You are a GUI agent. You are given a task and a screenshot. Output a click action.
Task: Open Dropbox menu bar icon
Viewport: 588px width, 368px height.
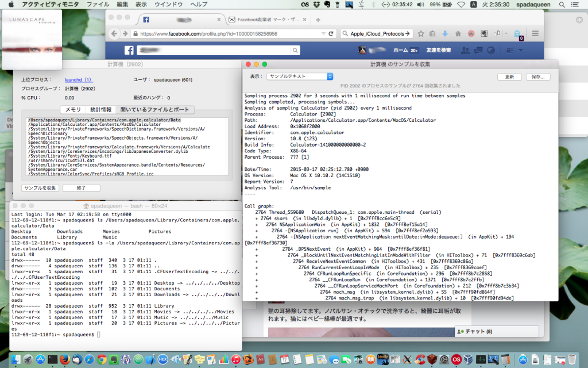pyautogui.click(x=317, y=5)
